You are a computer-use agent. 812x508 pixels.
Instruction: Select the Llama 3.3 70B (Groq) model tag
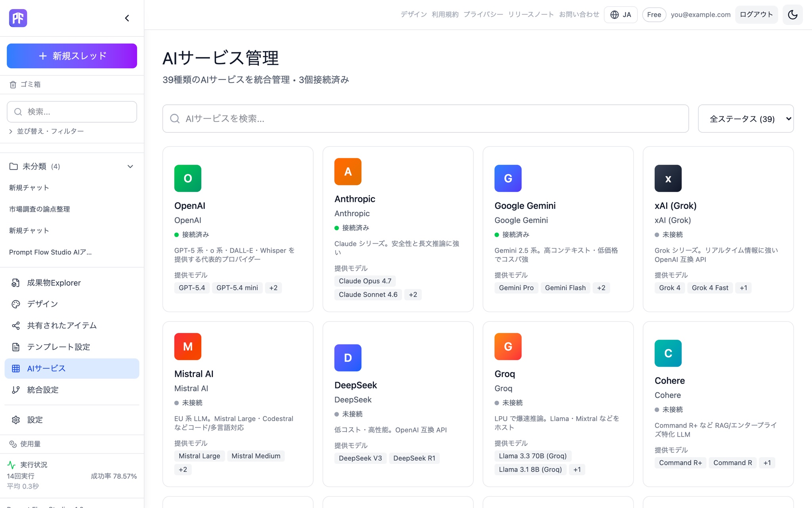(533, 456)
